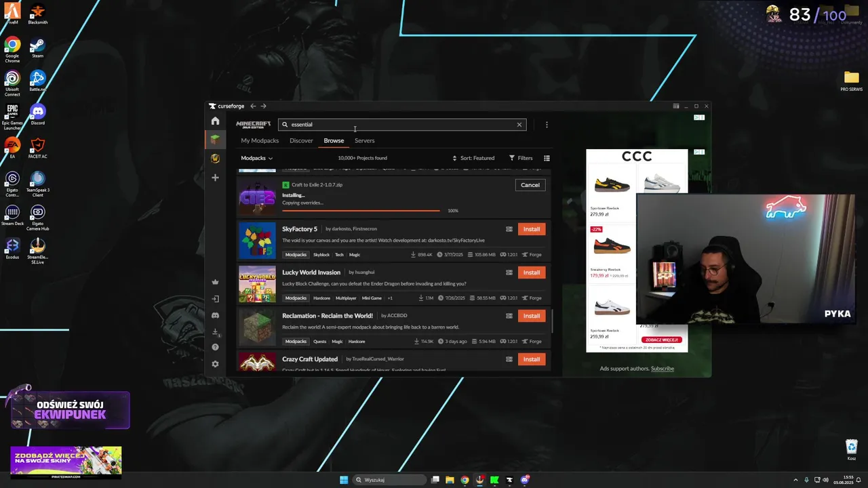Open the Windows Start button
The width and height of the screenshot is (868, 488).
(344, 480)
